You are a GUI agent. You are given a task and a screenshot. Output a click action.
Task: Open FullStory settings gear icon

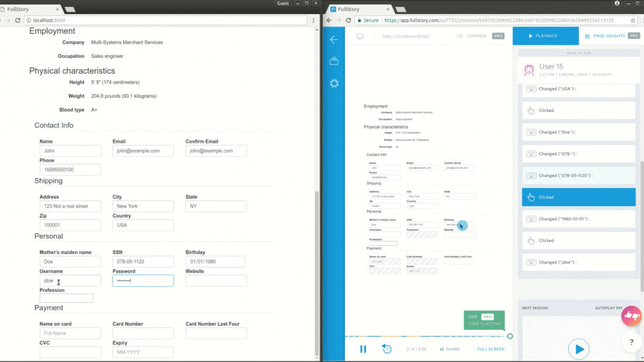click(x=334, y=83)
